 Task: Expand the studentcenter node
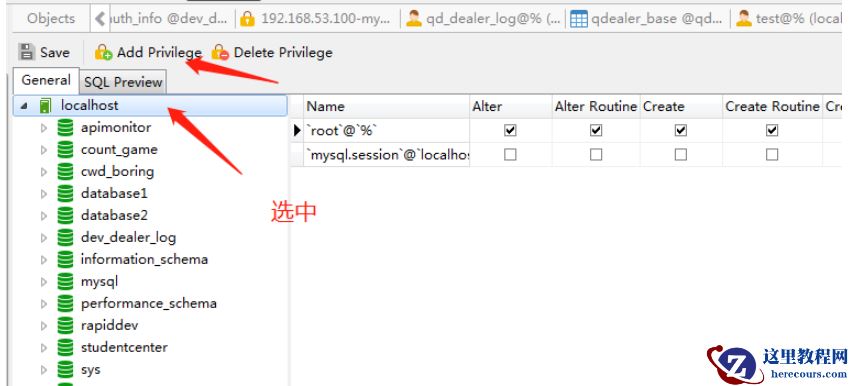pos(44,348)
